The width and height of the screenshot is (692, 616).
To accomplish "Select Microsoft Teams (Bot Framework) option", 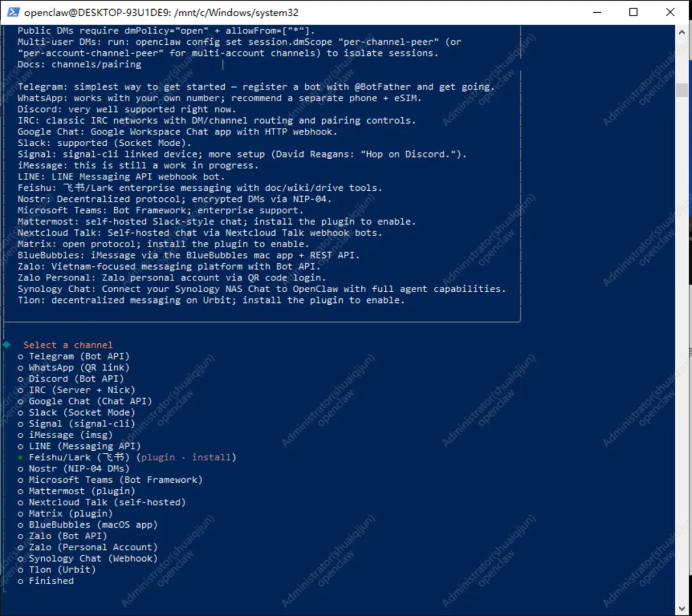I will pyautogui.click(x=110, y=480).
